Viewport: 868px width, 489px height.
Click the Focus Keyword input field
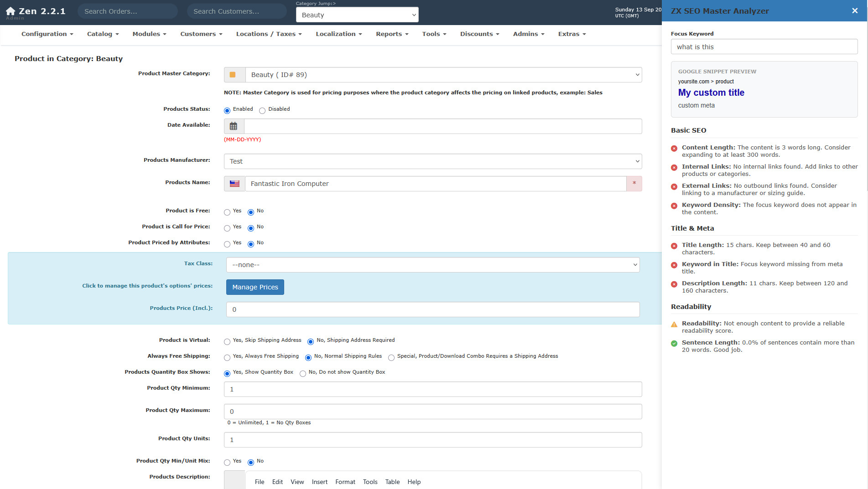(x=764, y=46)
